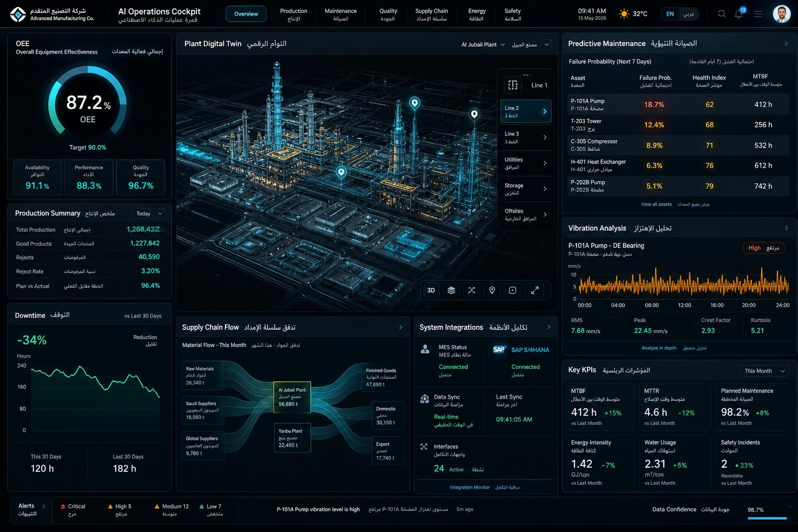Image resolution: width=798 pixels, height=532 pixels.
Task: Switch the digital twin to 3D view
Action: coord(431,290)
